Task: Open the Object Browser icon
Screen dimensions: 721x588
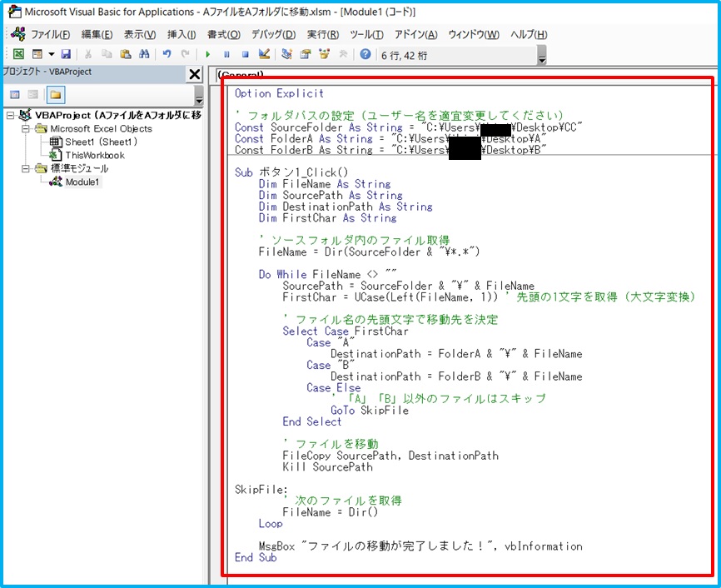Action: (324, 54)
